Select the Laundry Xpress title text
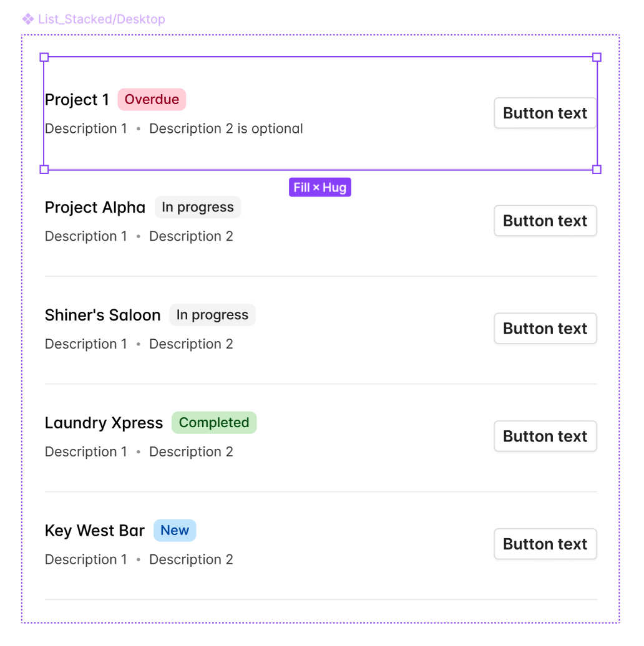The width and height of the screenshot is (644, 646). 104,423
